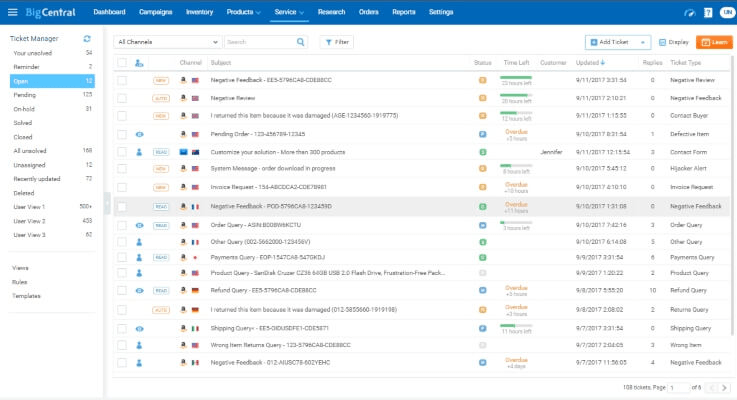737x400 pixels.
Task: Open the Reports tab
Action: pyautogui.click(x=404, y=12)
